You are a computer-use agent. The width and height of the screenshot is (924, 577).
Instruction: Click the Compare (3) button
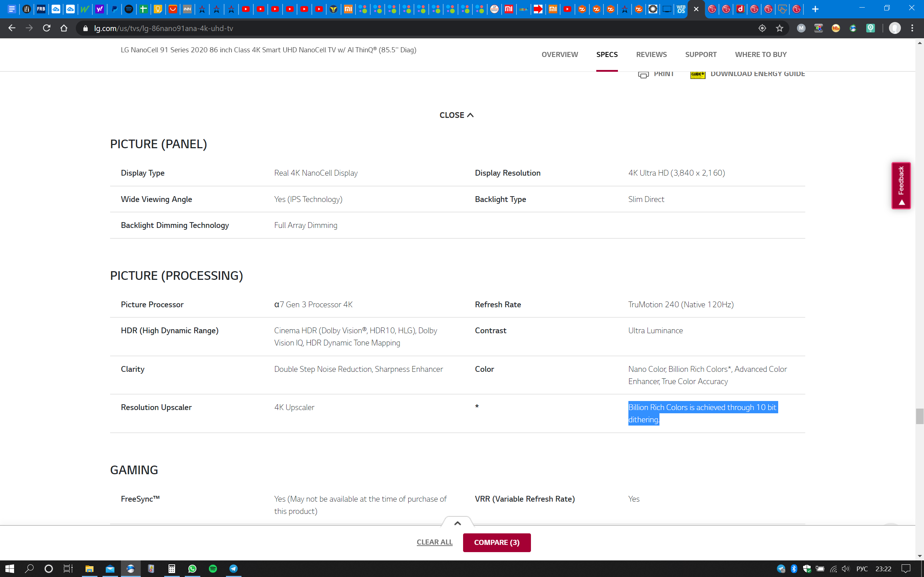click(496, 542)
